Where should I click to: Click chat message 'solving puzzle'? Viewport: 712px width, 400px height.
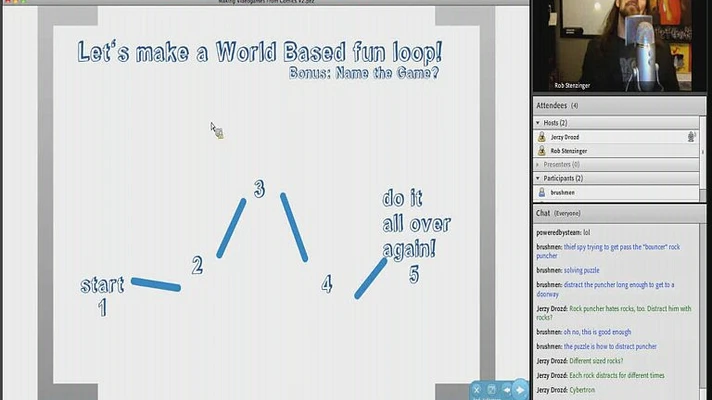point(581,270)
